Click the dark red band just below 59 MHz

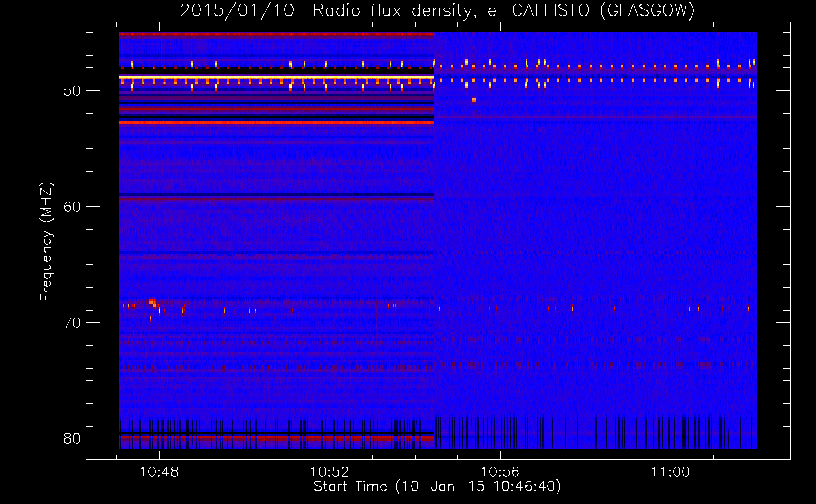coord(276,199)
